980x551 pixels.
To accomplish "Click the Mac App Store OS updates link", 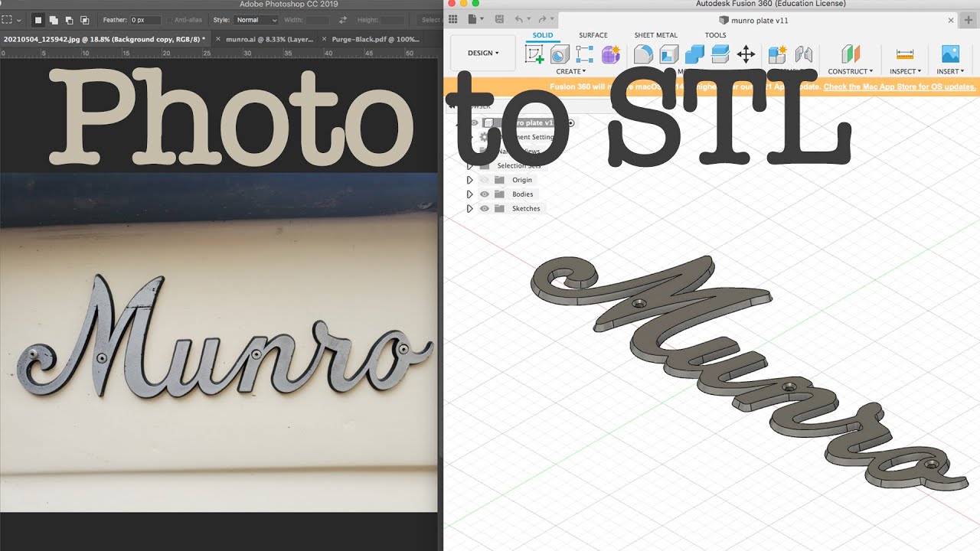I will (x=900, y=86).
